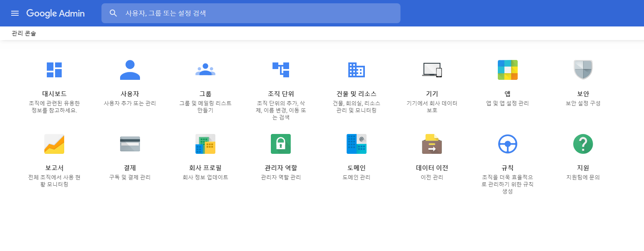Click the search magnifier icon

[113, 13]
